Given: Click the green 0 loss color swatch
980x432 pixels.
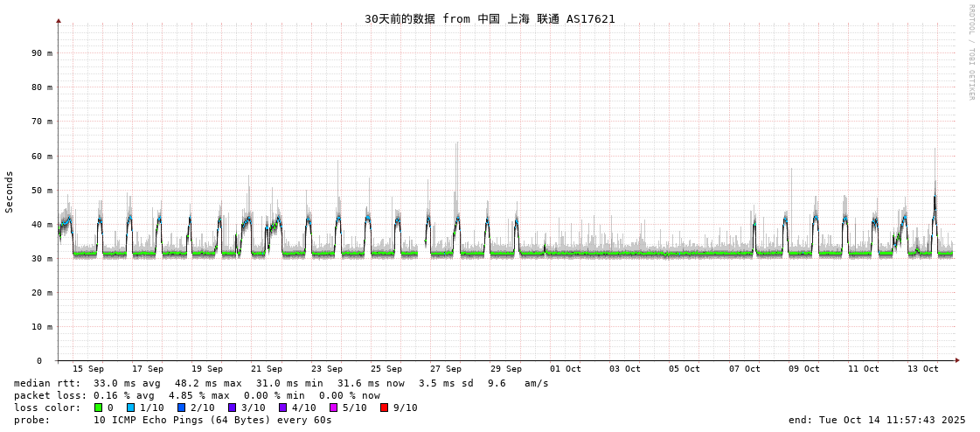Looking at the screenshot, I should (x=98, y=408).
